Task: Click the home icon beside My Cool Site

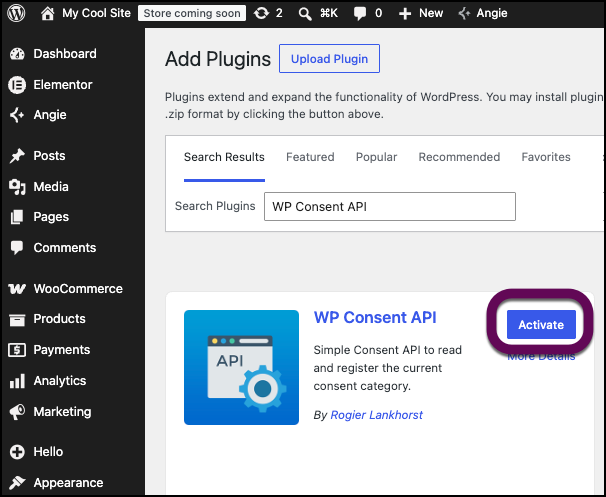Action: click(x=48, y=14)
